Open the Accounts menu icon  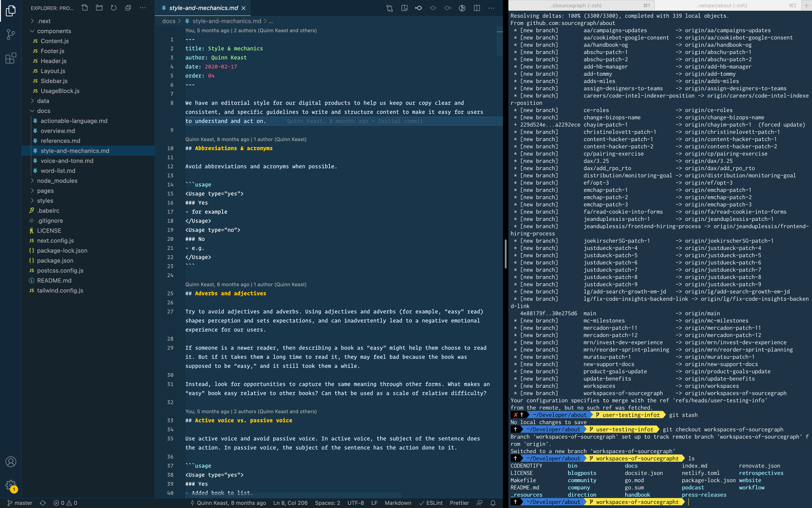11,462
